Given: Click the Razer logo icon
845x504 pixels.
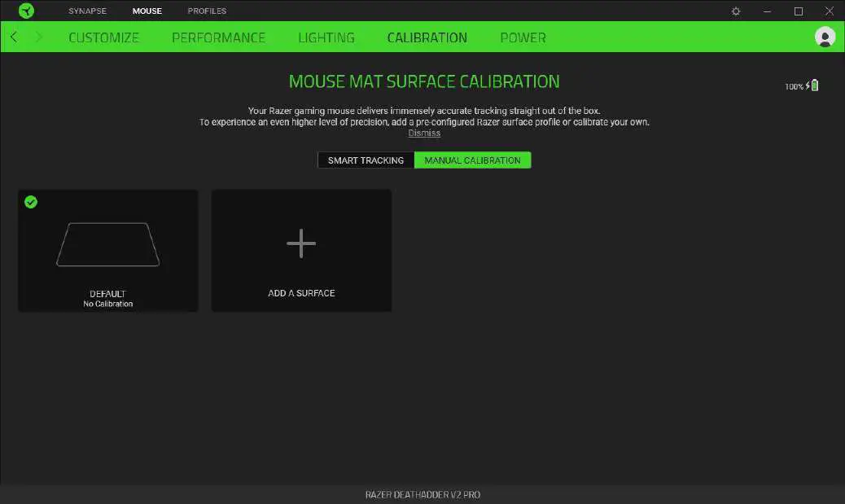Looking at the screenshot, I should point(25,11).
